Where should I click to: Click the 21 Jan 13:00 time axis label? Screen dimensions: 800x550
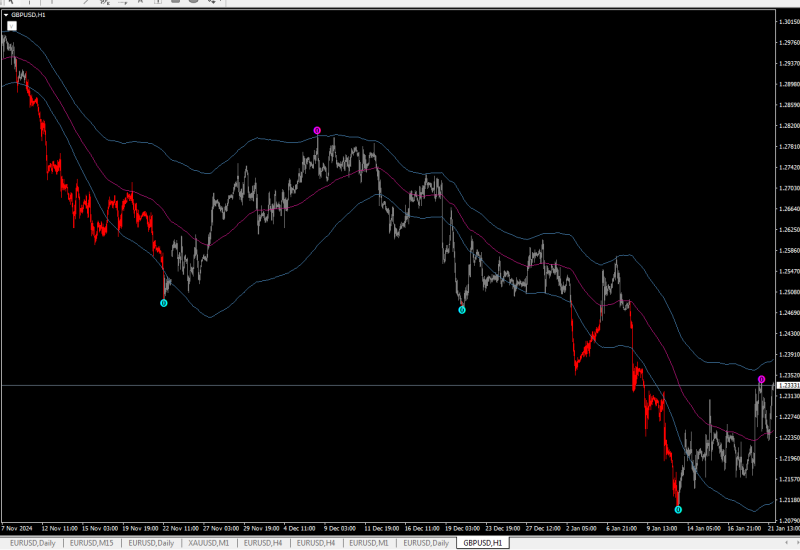[x=784, y=529]
